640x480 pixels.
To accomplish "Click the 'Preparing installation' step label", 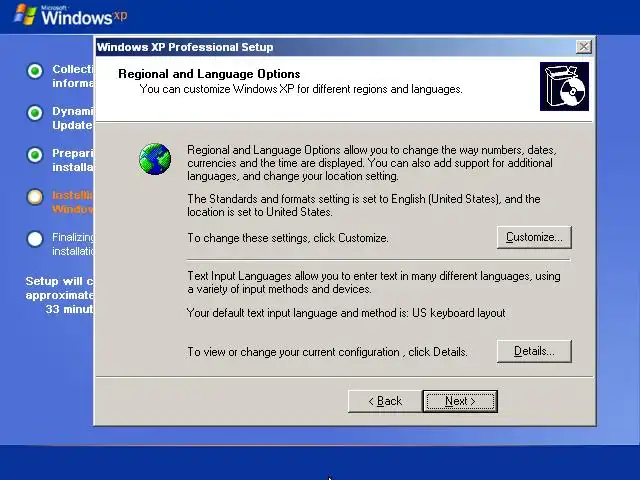I will 73,160.
